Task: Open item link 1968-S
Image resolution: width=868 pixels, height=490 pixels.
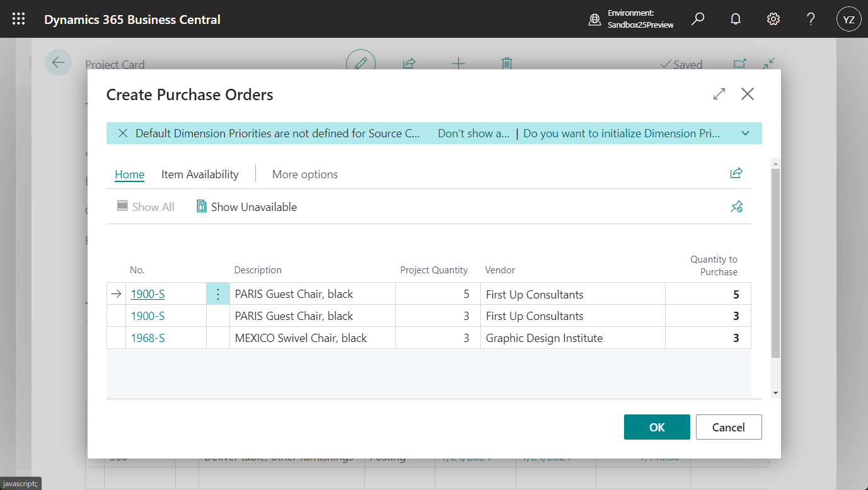Action: pyautogui.click(x=148, y=338)
